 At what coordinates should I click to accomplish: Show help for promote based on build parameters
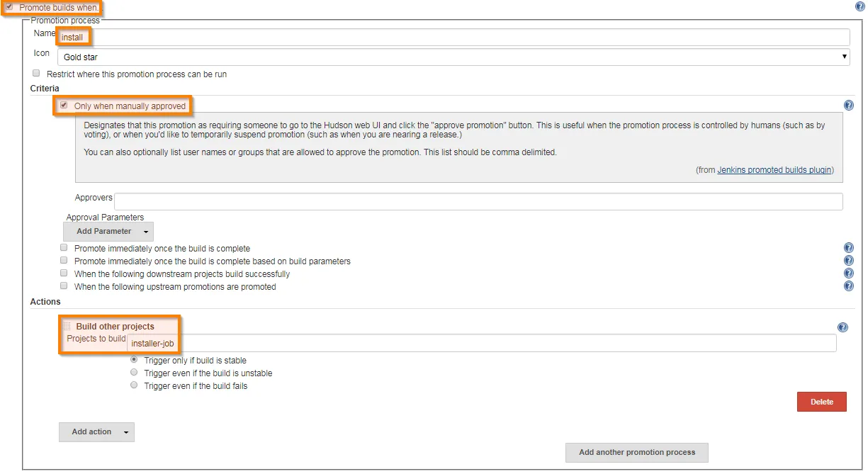tap(848, 261)
